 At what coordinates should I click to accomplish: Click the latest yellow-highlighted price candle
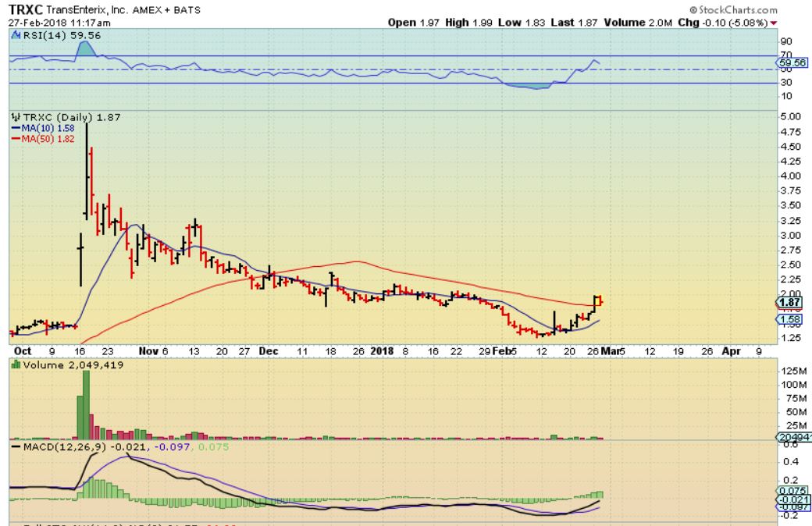click(600, 300)
